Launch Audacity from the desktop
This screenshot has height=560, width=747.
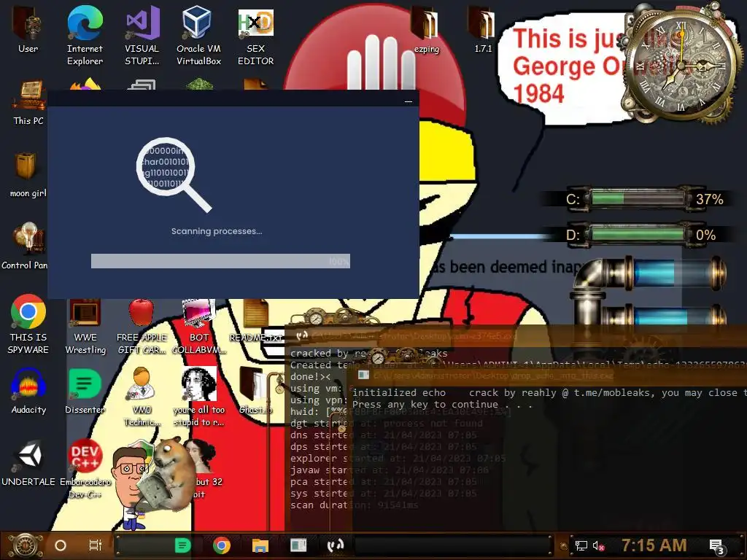[x=28, y=392]
